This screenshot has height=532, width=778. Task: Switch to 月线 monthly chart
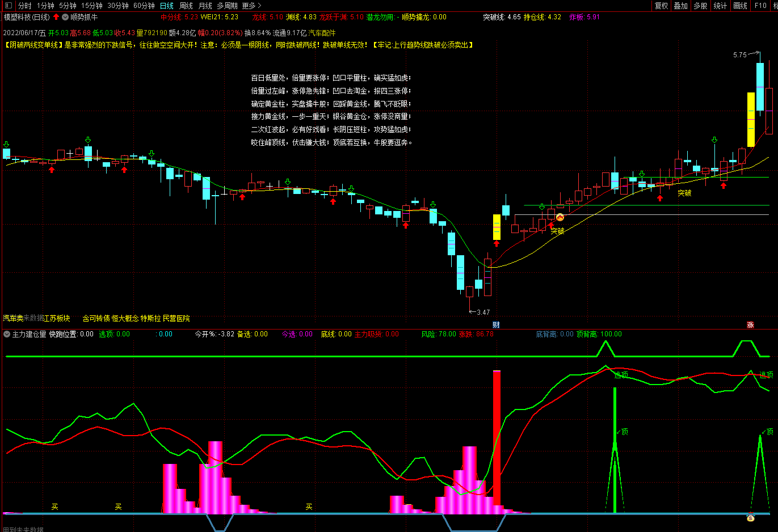coord(205,6)
